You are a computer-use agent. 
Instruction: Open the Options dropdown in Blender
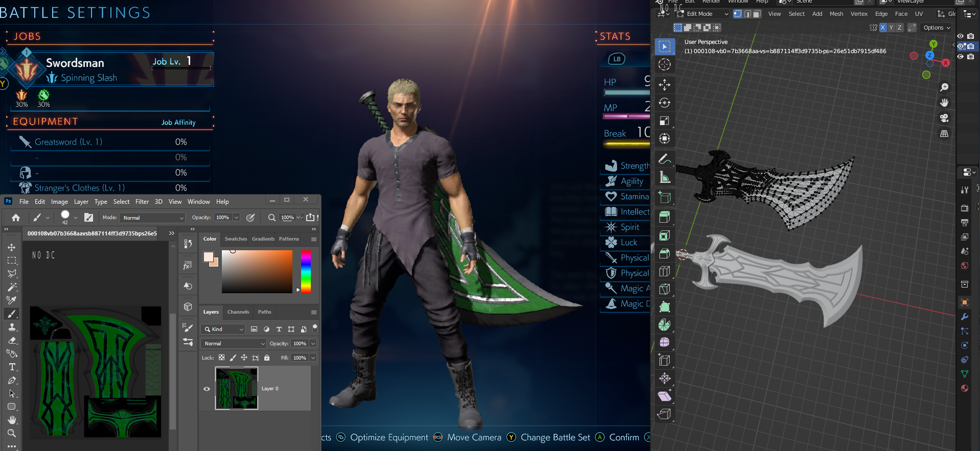(937, 28)
